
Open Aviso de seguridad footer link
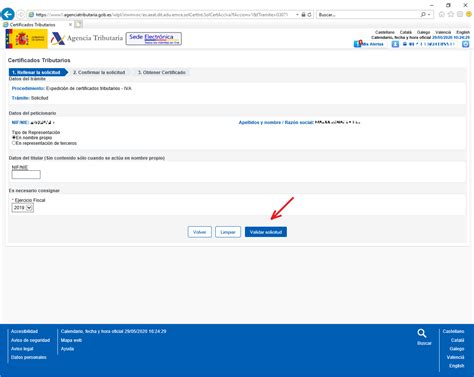click(x=30, y=340)
